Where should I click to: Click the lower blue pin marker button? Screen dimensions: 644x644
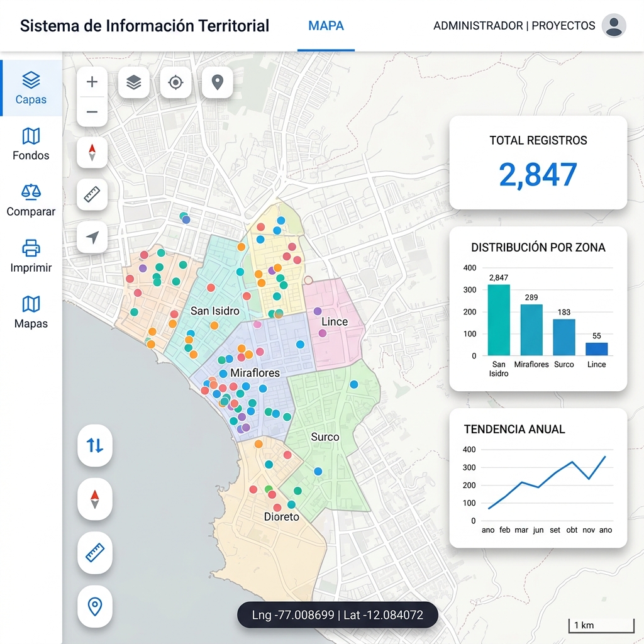pos(95,606)
